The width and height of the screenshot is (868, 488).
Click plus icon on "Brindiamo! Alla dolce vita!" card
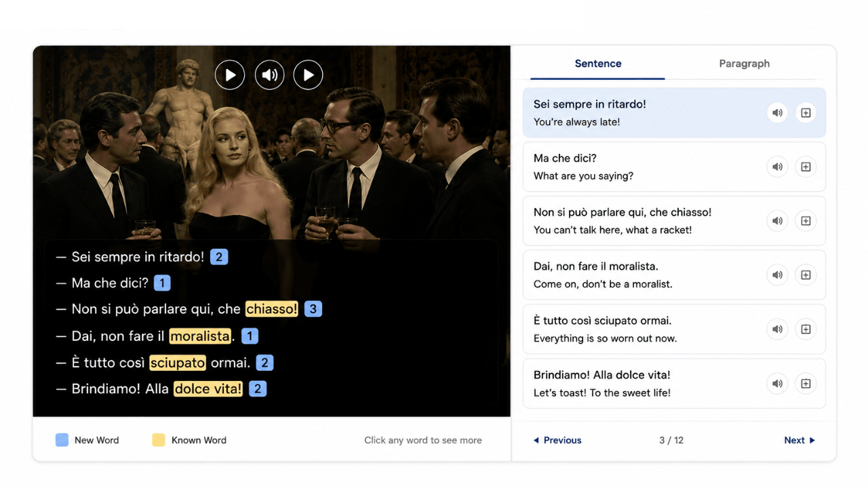click(x=806, y=384)
